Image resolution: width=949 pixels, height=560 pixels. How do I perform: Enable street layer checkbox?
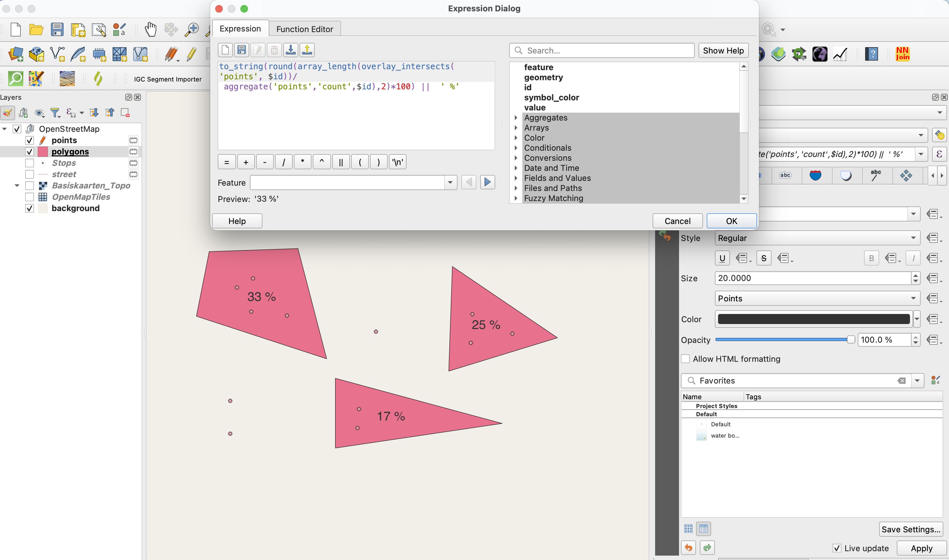click(x=30, y=174)
